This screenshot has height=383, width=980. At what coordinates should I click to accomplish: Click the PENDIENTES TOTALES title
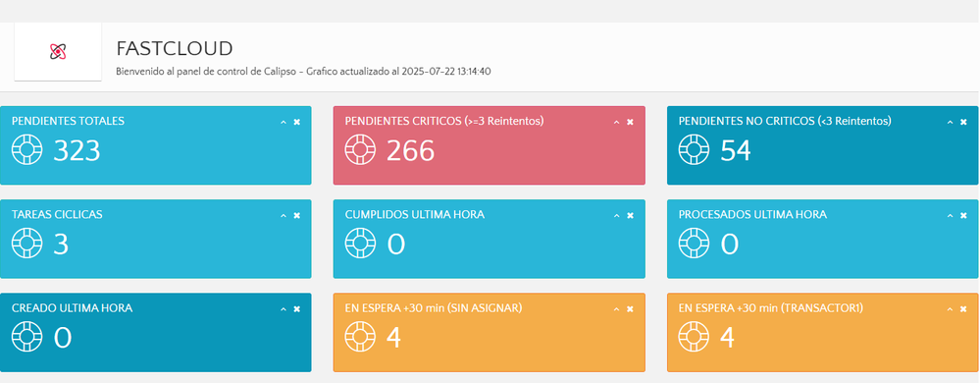pos(68,121)
